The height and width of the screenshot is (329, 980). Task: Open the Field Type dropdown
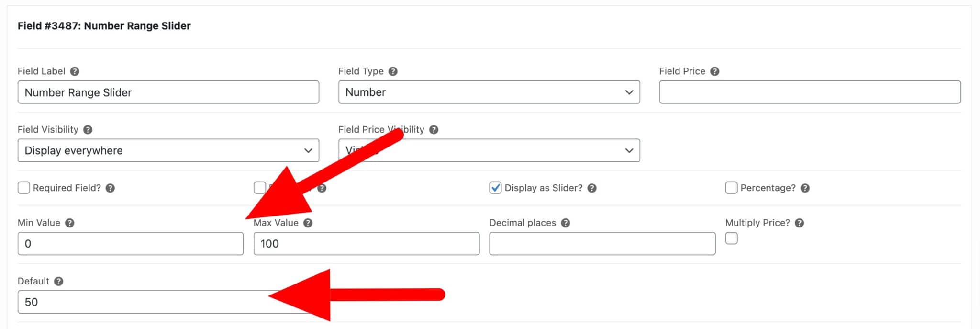coord(488,92)
